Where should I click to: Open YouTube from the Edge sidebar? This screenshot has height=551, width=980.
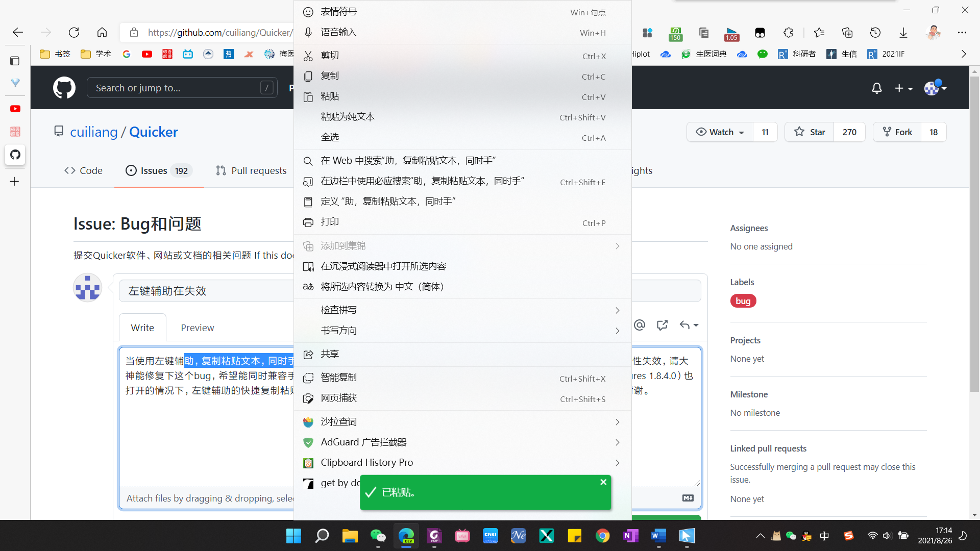15,109
